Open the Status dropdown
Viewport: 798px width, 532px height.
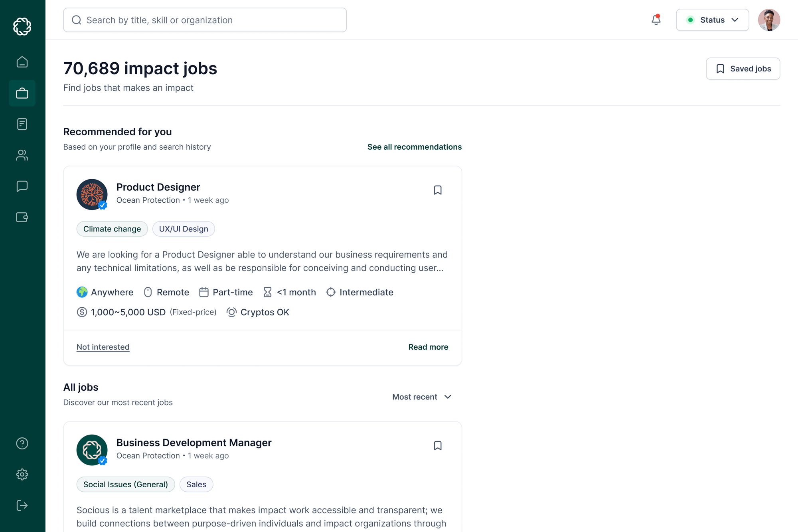[x=713, y=20]
